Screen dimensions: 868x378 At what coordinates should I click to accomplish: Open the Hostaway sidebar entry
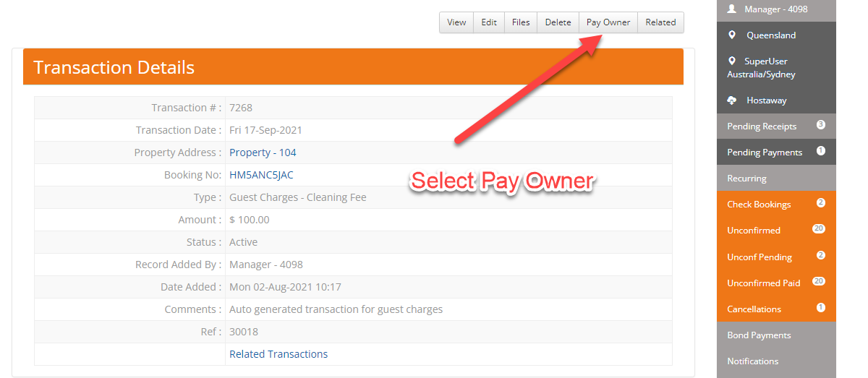tap(776, 100)
